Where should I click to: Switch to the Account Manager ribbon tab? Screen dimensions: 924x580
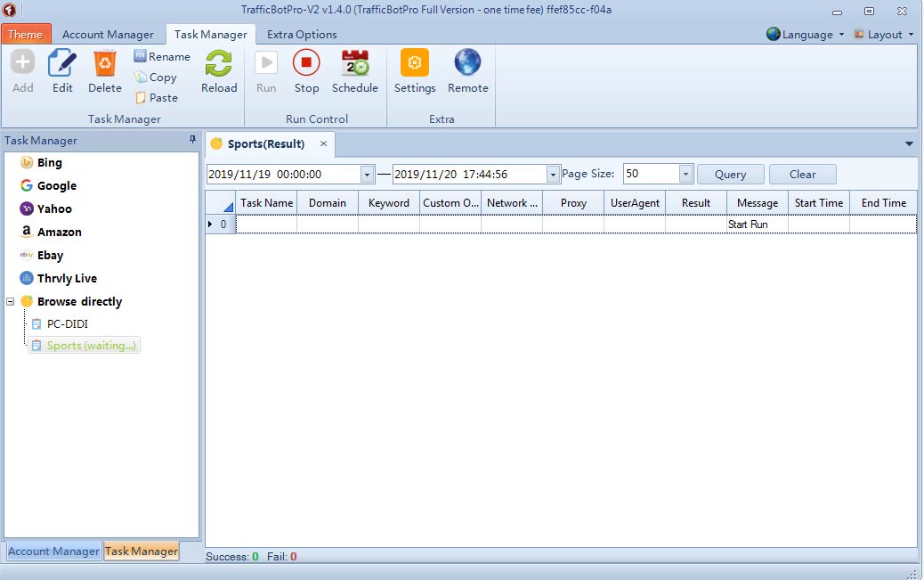pyautogui.click(x=108, y=35)
